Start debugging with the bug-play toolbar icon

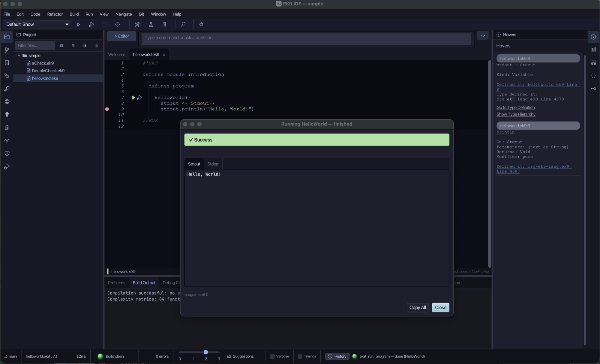point(91,25)
